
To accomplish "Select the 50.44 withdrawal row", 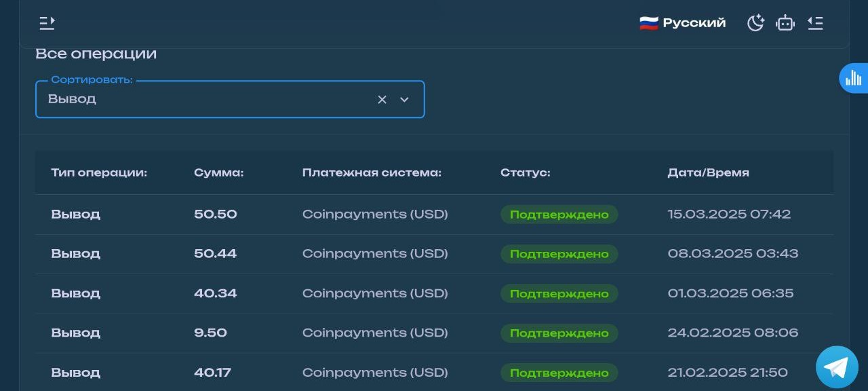I will point(434,254).
